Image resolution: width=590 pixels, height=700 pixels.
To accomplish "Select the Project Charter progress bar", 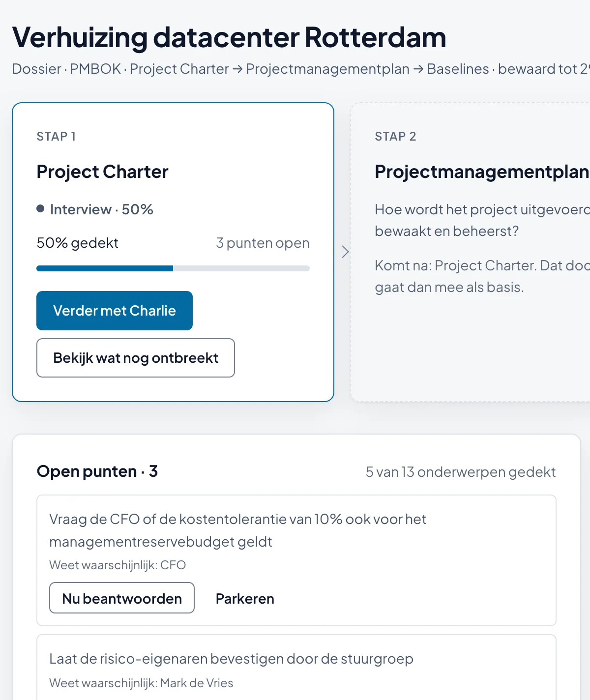I will (x=173, y=268).
